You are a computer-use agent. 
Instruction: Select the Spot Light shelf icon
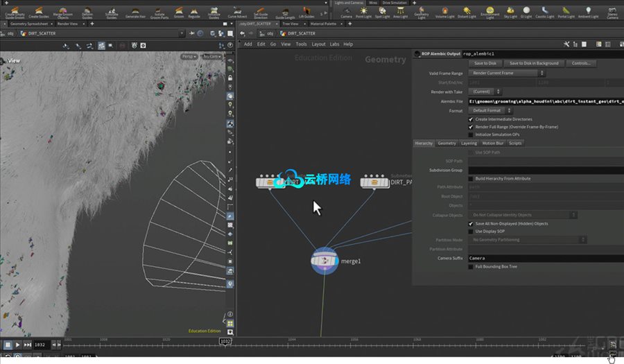point(382,12)
